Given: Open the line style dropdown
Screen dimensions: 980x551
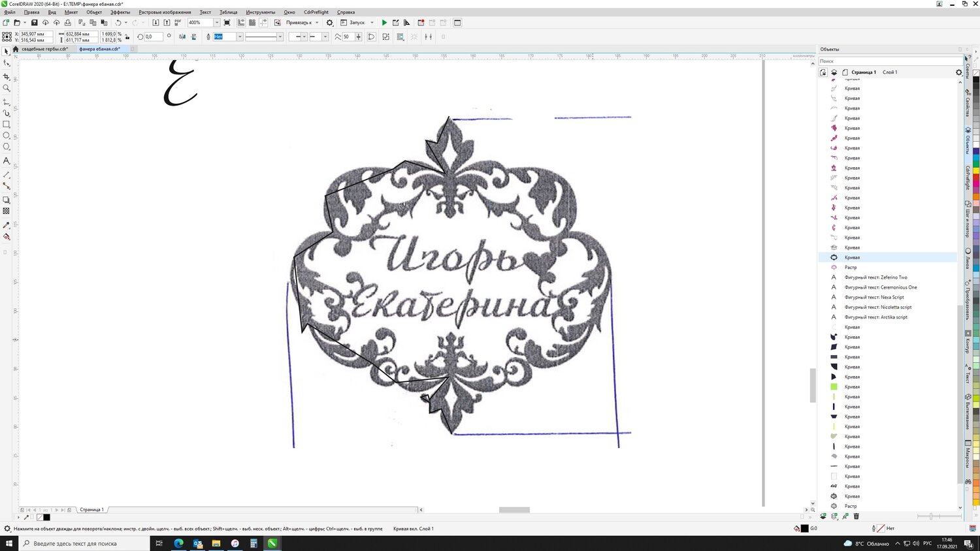Looking at the screenshot, I should 280,37.
